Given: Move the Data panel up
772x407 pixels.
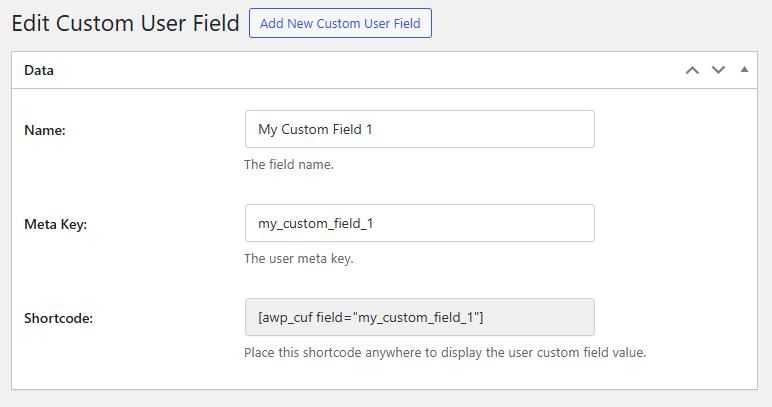Looking at the screenshot, I should click(691, 70).
